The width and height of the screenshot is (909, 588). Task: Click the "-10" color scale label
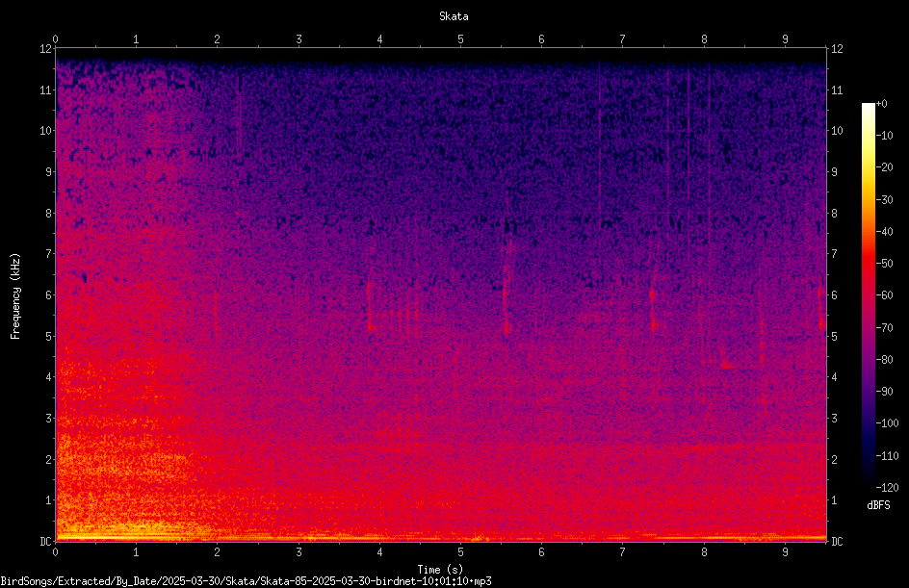click(884, 136)
